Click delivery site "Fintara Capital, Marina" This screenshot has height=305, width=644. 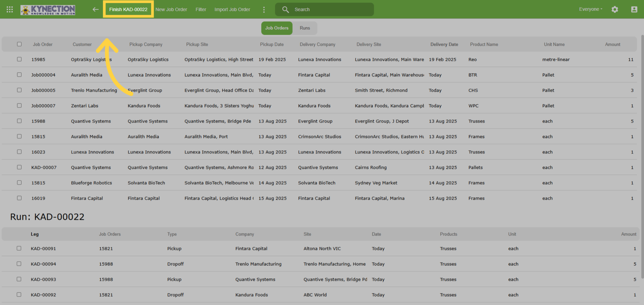(x=379, y=198)
